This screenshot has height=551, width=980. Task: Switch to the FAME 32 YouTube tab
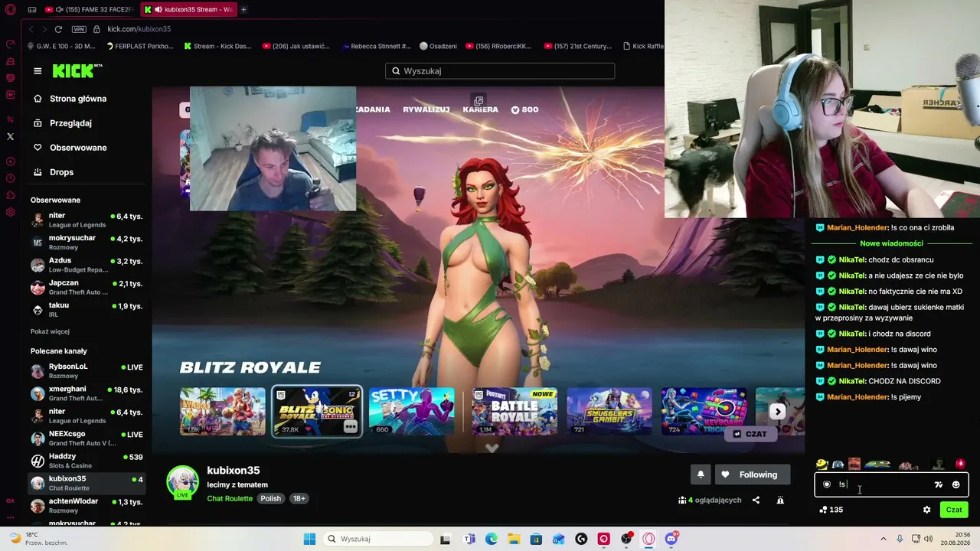pos(90,9)
